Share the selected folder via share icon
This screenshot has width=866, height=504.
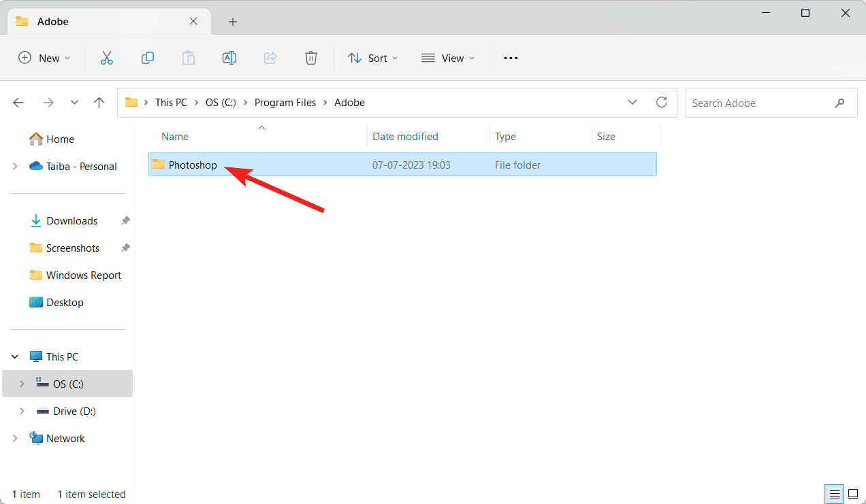(x=270, y=58)
